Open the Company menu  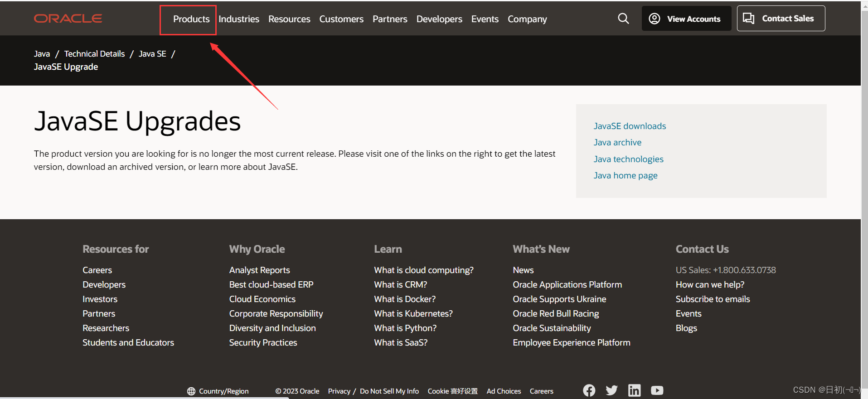coord(527,19)
